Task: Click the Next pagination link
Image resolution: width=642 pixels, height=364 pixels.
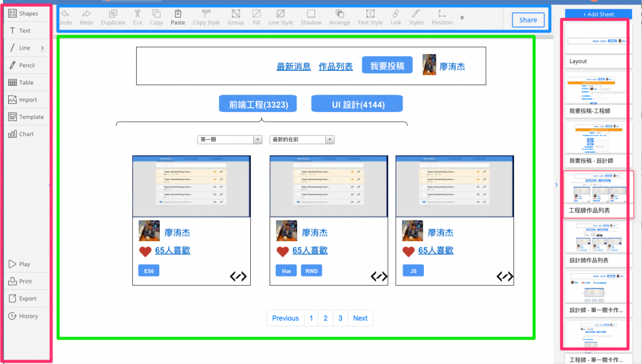Action: 360,318
